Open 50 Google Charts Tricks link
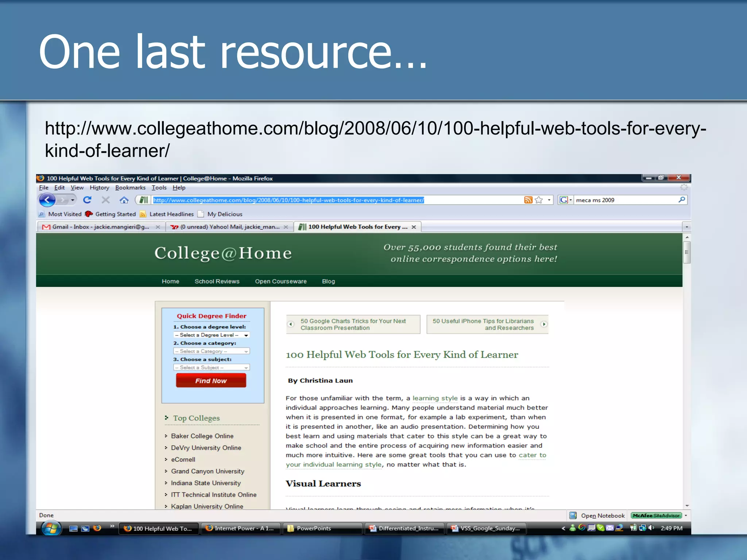 click(x=353, y=324)
